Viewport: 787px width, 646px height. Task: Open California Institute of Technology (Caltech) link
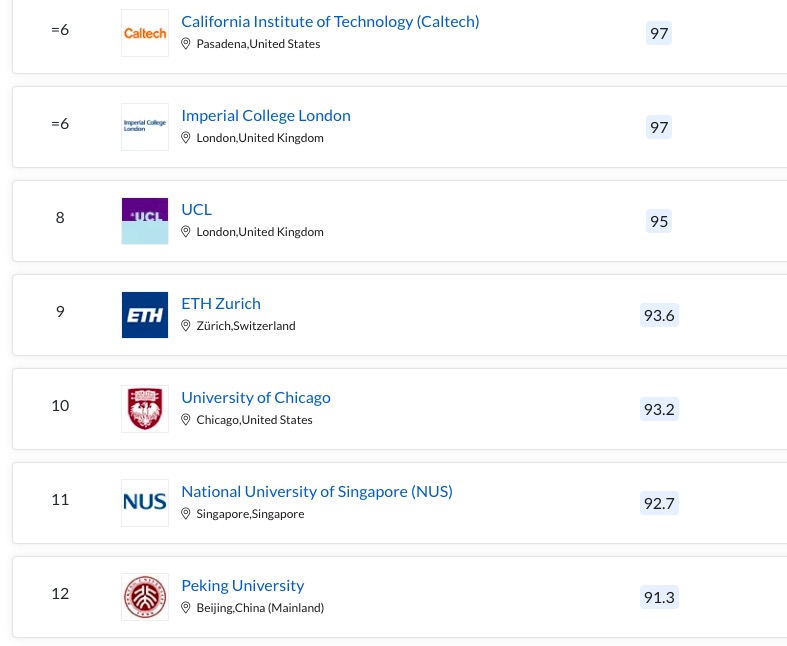(330, 22)
